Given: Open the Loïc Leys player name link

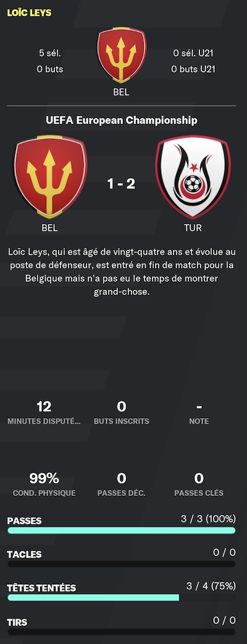Looking at the screenshot, I should pos(29,12).
